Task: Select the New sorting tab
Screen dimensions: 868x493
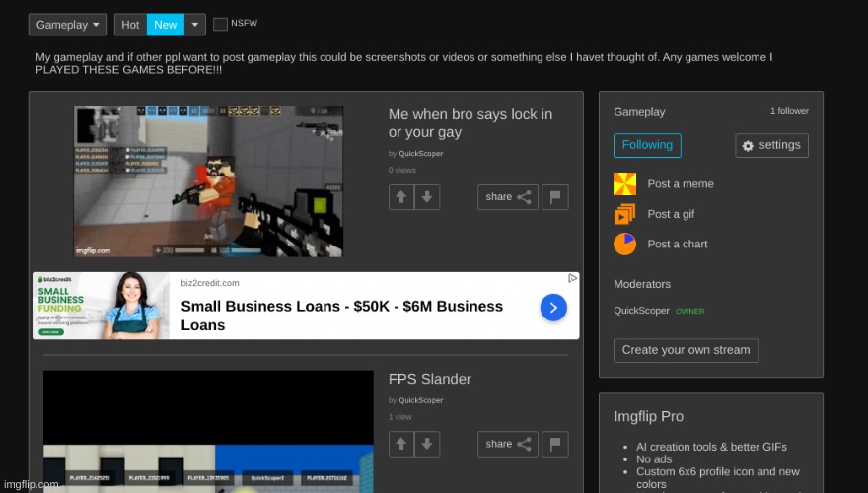Action: point(166,25)
